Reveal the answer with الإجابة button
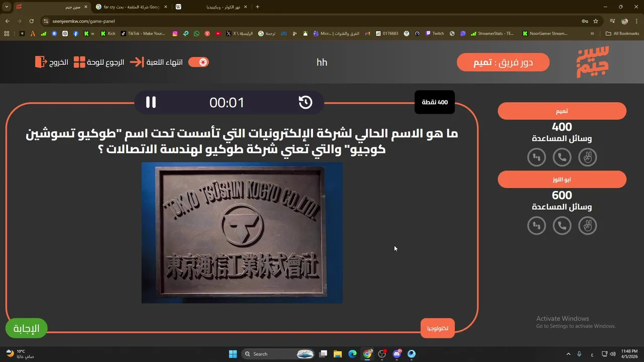 [x=26, y=329]
